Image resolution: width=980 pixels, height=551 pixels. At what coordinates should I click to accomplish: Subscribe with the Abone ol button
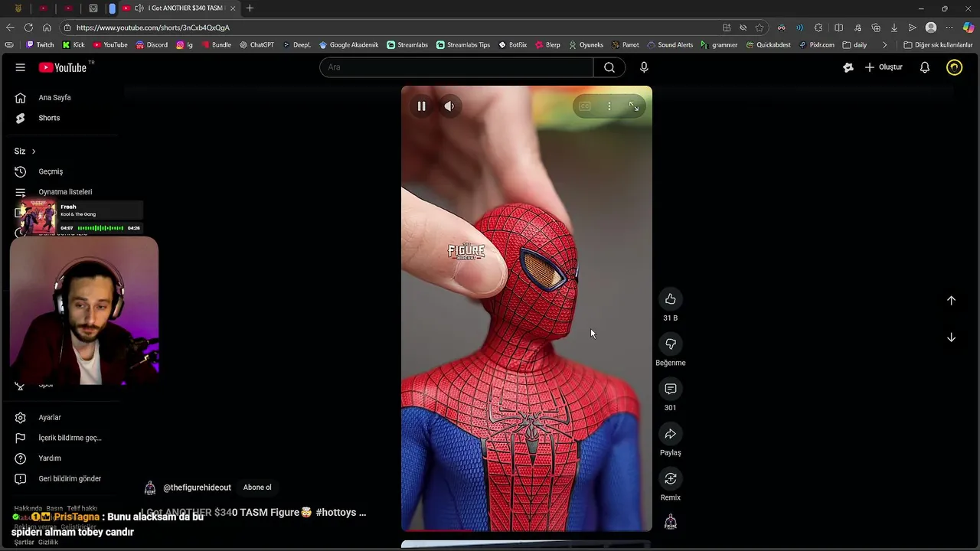(x=257, y=487)
